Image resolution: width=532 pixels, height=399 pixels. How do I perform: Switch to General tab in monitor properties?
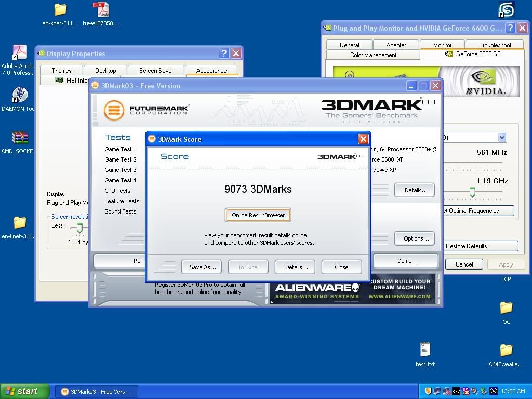(x=349, y=45)
